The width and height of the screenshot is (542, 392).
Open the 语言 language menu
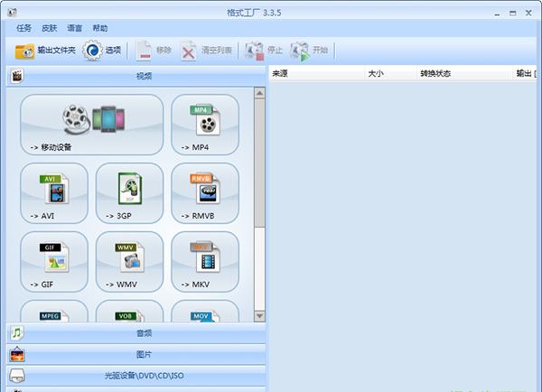point(75,28)
